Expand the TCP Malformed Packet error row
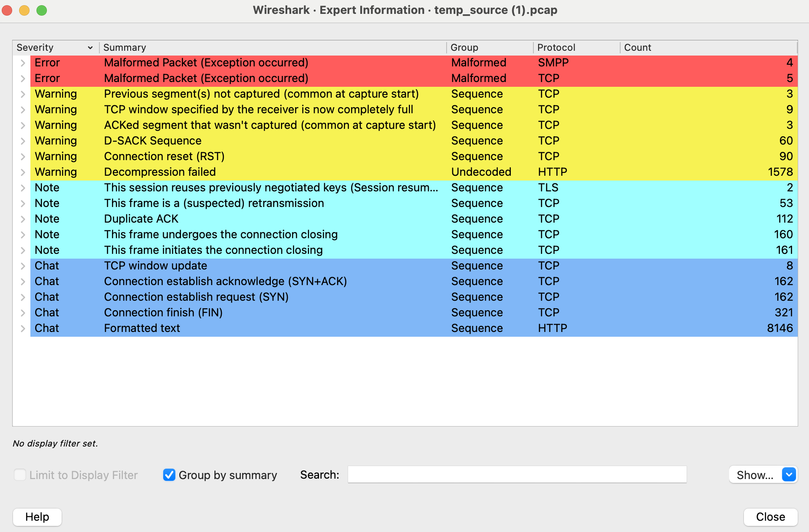809x532 pixels. pos(23,79)
